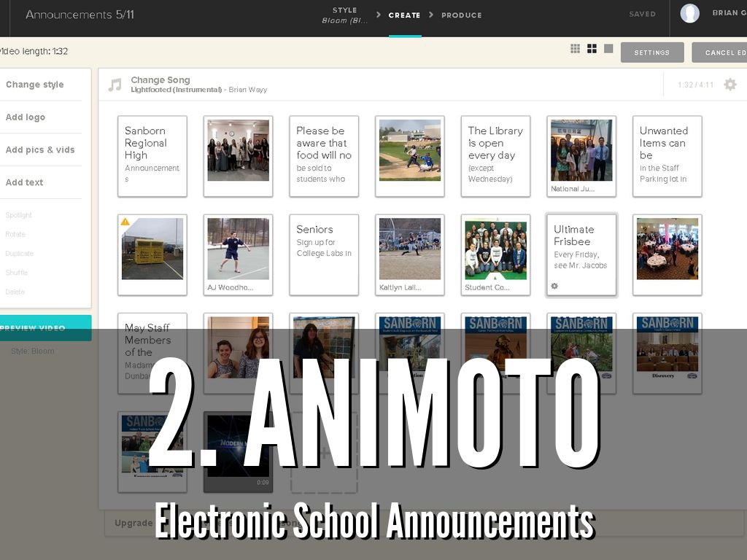This screenshot has width=747, height=560.
Task: Open gear on Ultimate Frisbee slide
Action: (554, 286)
